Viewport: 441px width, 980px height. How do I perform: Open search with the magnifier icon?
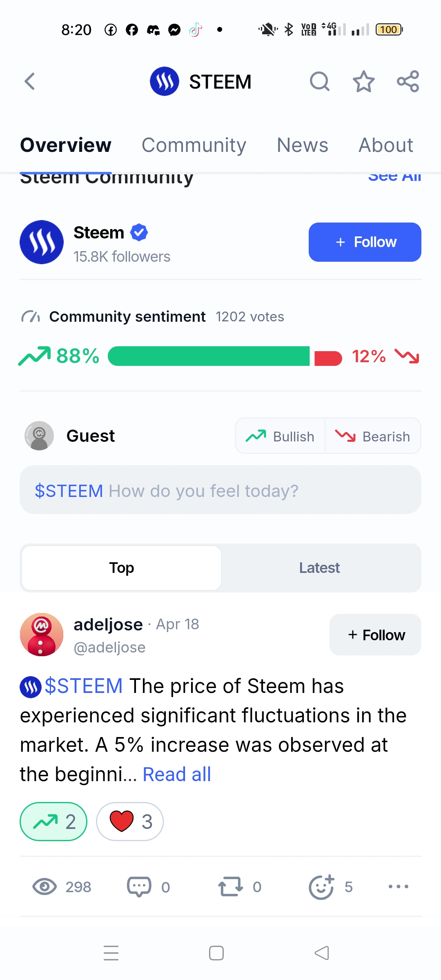(319, 81)
